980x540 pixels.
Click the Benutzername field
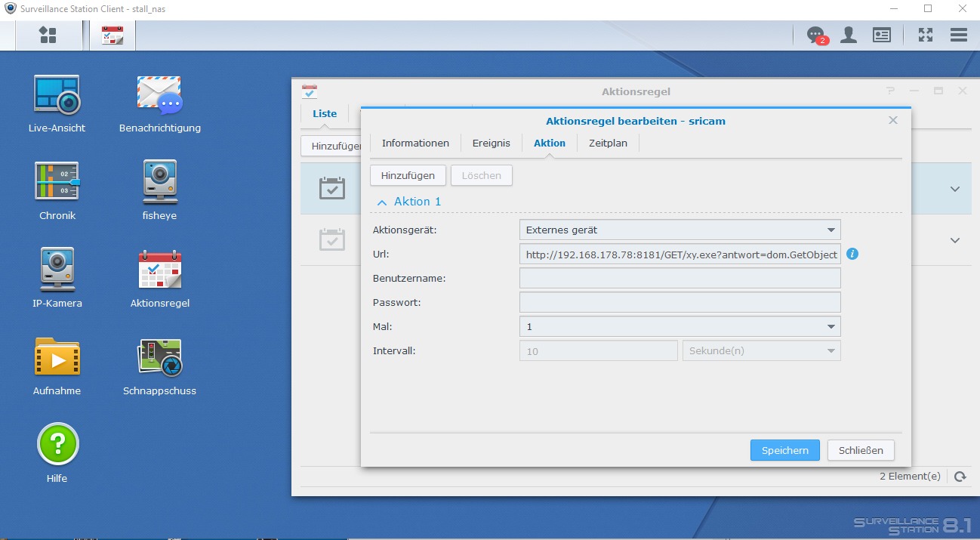point(680,278)
